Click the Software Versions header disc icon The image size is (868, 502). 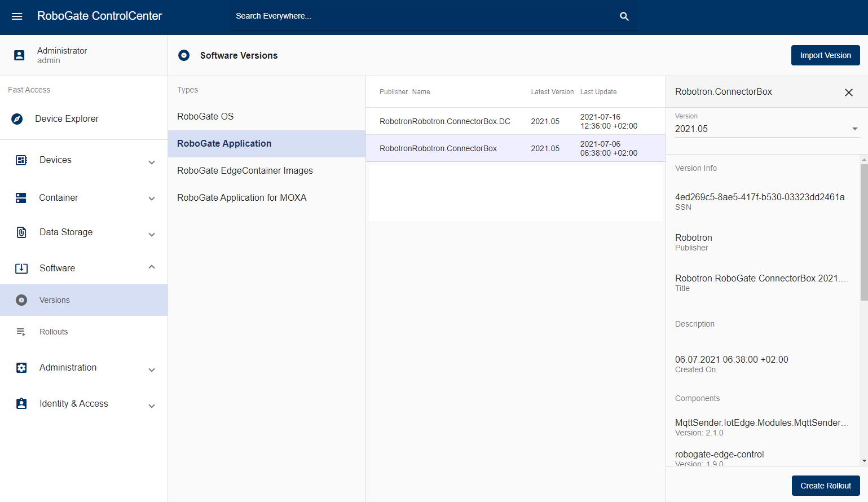click(184, 55)
